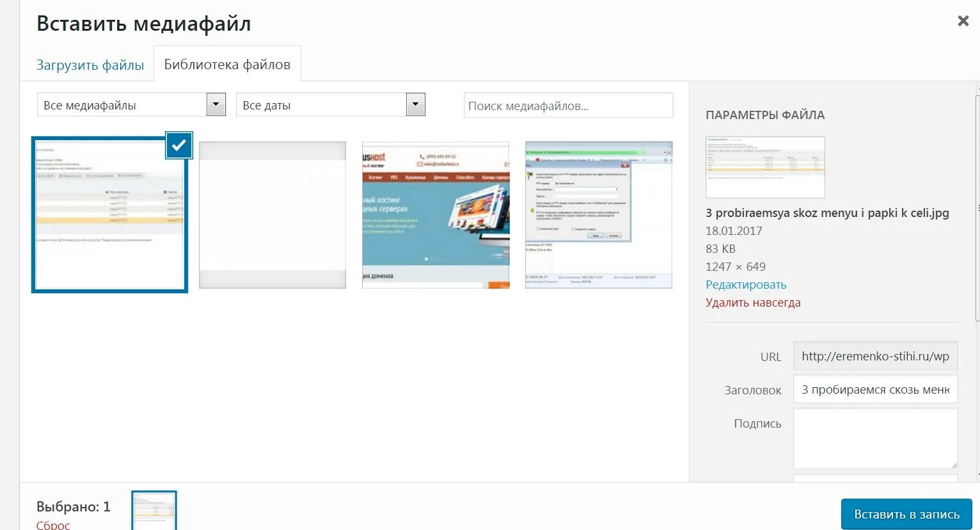Close the insert media dialog
This screenshot has width=980, height=530.
click(x=963, y=20)
